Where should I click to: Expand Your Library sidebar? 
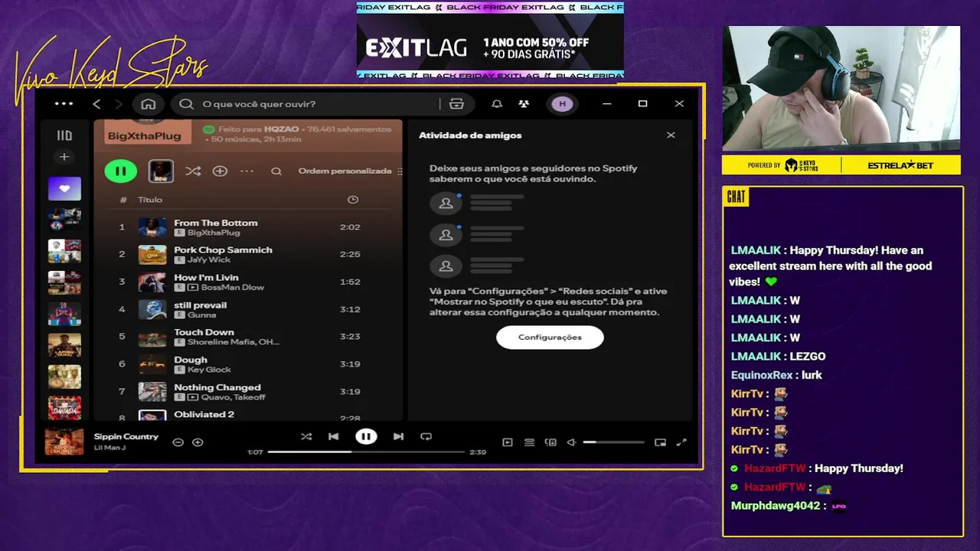(x=64, y=135)
